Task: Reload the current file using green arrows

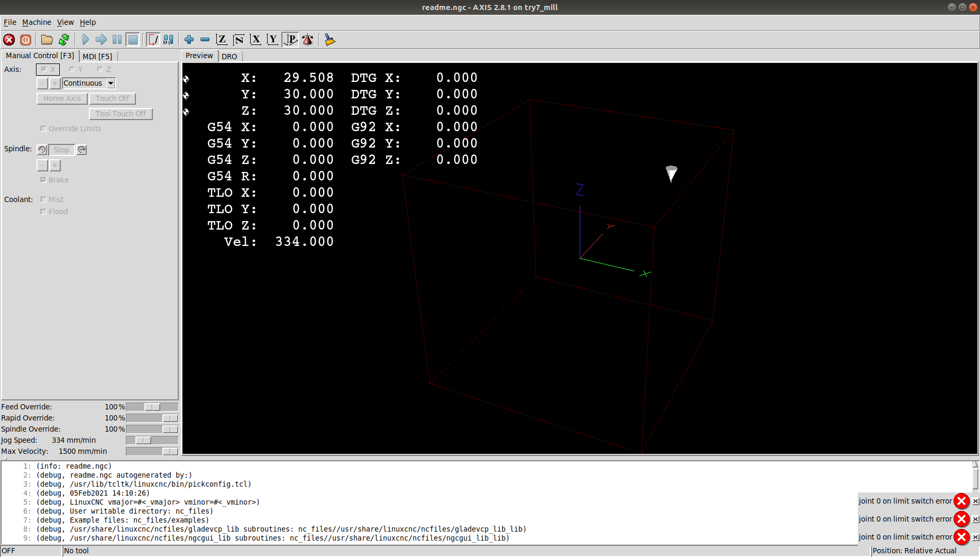Action: (64, 40)
